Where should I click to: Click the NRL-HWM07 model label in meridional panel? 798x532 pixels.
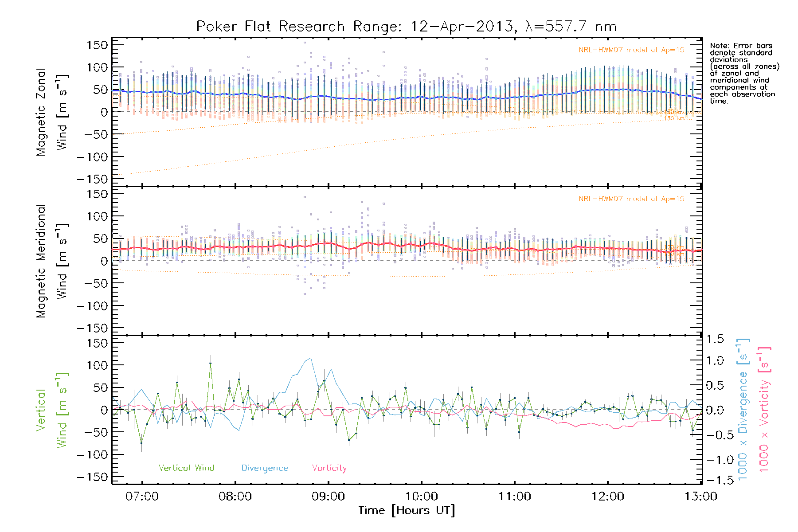click(x=631, y=199)
